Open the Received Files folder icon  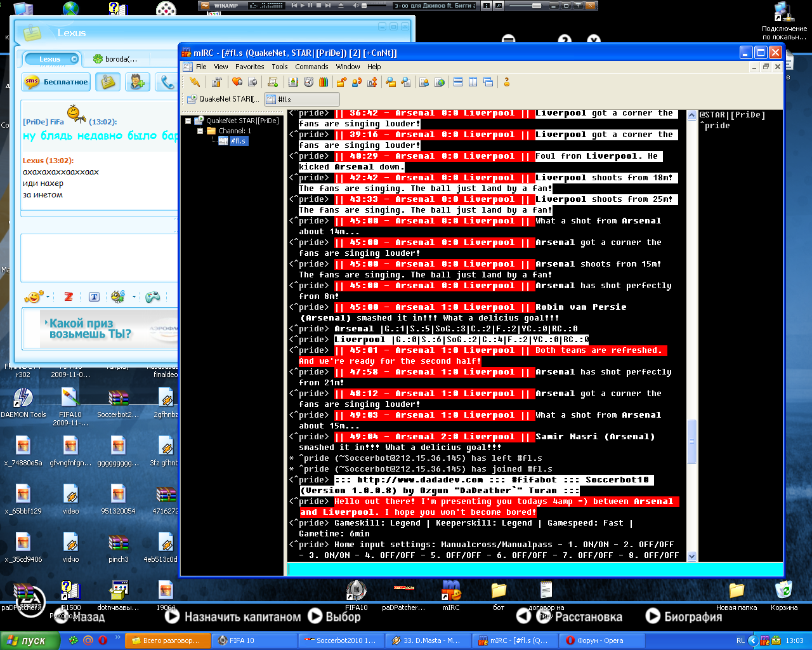(x=391, y=82)
